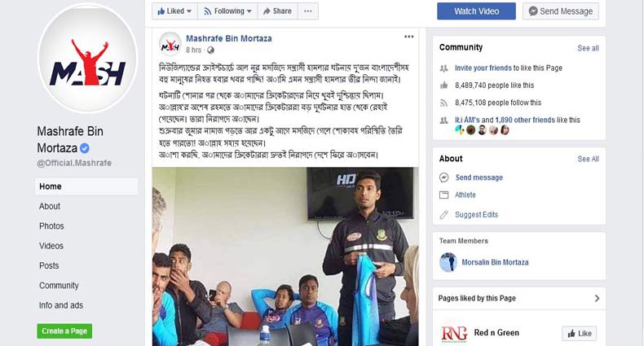
Task: Click the Messenger icon next to Send message
Action: [x=444, y=177]
